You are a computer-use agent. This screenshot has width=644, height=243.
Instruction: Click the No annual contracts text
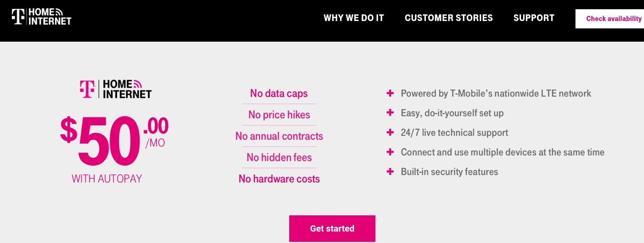point(279,136)
